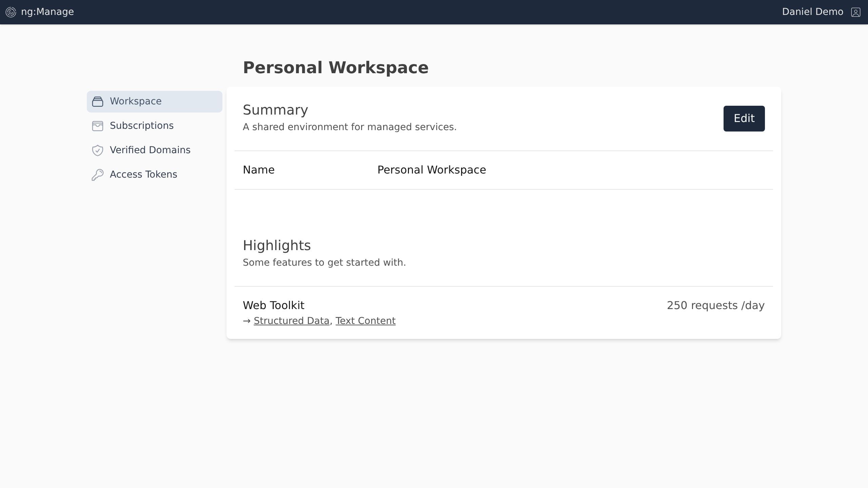Click the ng:Manage spiral logo icon
868x488 pixels.
tap(11, 12)
